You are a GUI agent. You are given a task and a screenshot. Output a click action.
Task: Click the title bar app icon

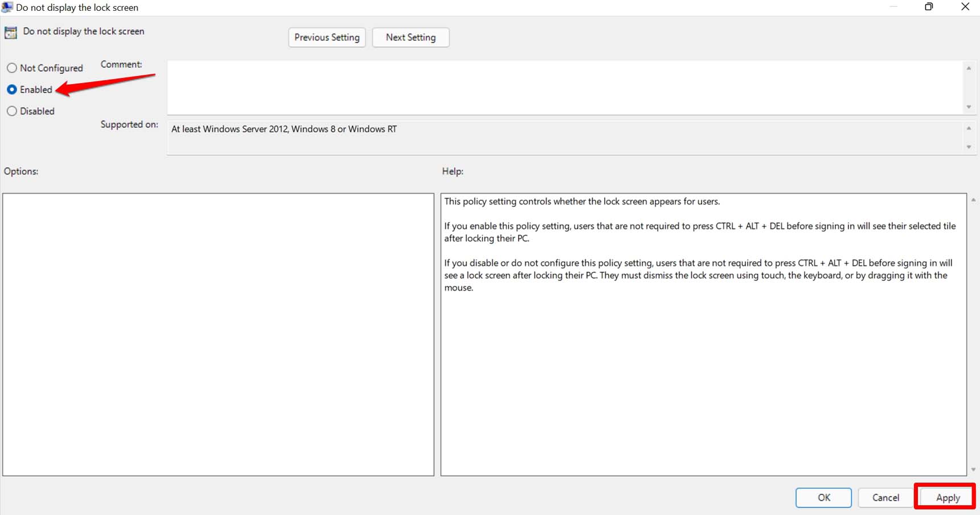click(7, 7)
